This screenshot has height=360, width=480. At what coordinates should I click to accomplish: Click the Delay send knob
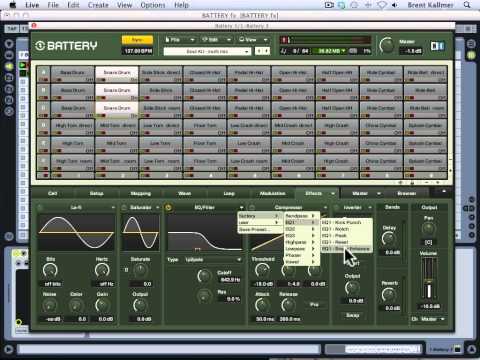pyautogui.click(x=389, y=239)
